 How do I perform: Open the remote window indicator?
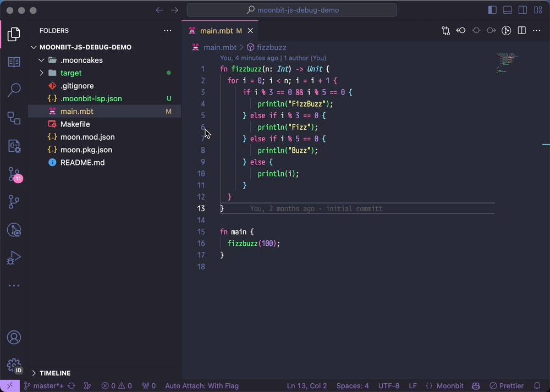(x=10, y=386)
